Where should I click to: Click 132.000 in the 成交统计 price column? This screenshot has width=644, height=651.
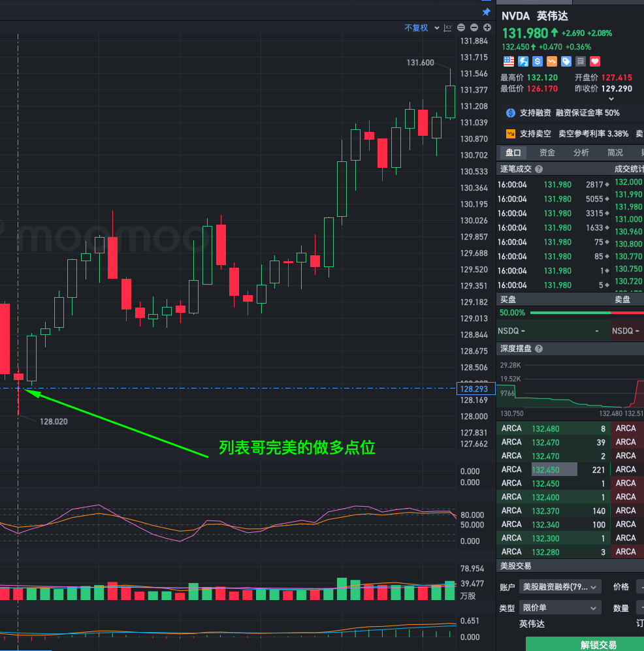coord(628,182)
